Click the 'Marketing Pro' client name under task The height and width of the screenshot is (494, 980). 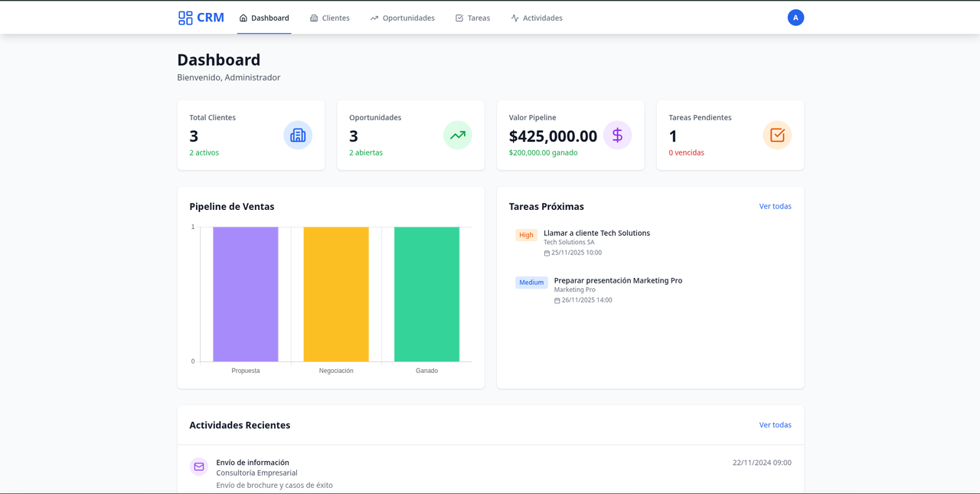[x=575, y=290]
